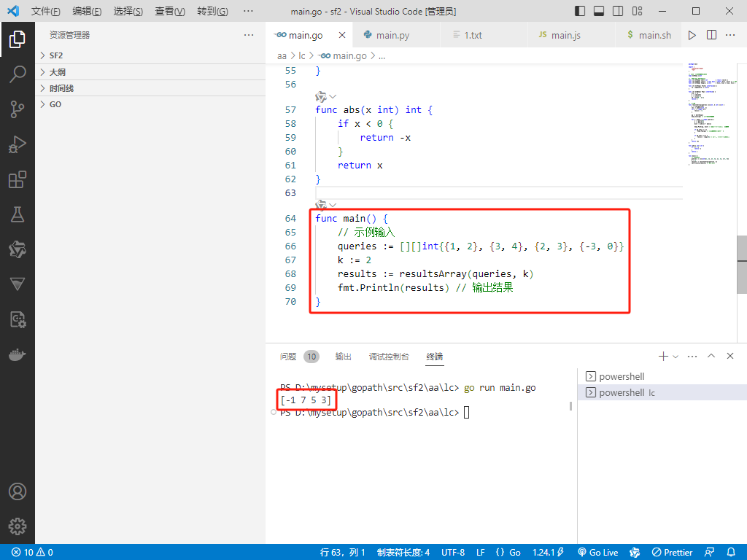This screenshot has height=560, width=747.
Task: Change indentation via 制表符长度: 4
Action: click(403, 553)
